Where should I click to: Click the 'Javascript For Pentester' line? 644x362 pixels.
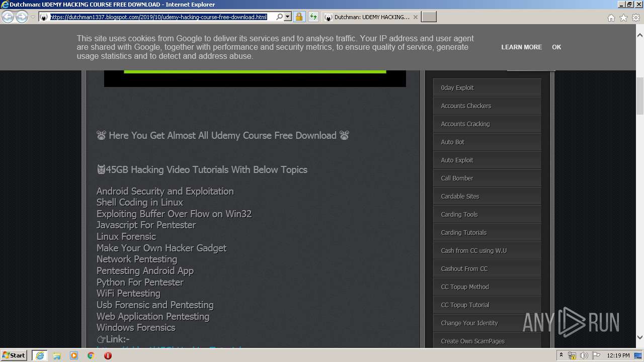[146, 225]
